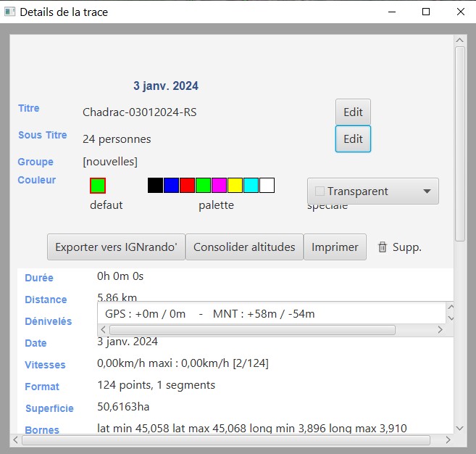
Task: Select the cyan palette swatch
Action: [x=251, y=185]
